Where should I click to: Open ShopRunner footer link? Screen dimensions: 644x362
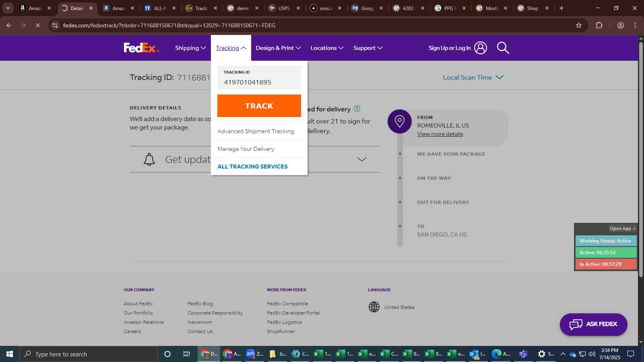(x=281, y=331)
